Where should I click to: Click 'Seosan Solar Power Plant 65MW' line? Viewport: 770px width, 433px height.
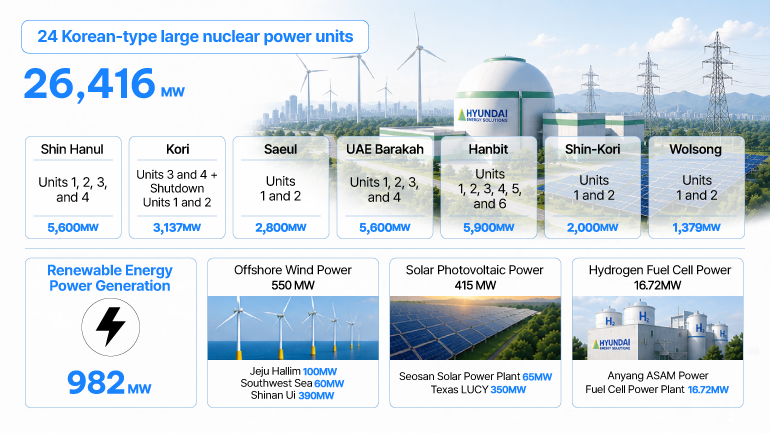coord(475,377)
